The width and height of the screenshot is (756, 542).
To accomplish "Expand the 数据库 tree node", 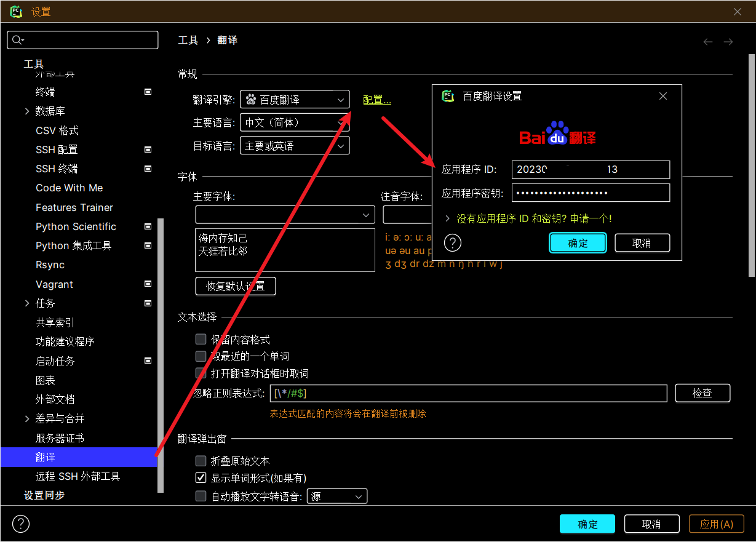I will pyautogui.click(x=27, y=111).
